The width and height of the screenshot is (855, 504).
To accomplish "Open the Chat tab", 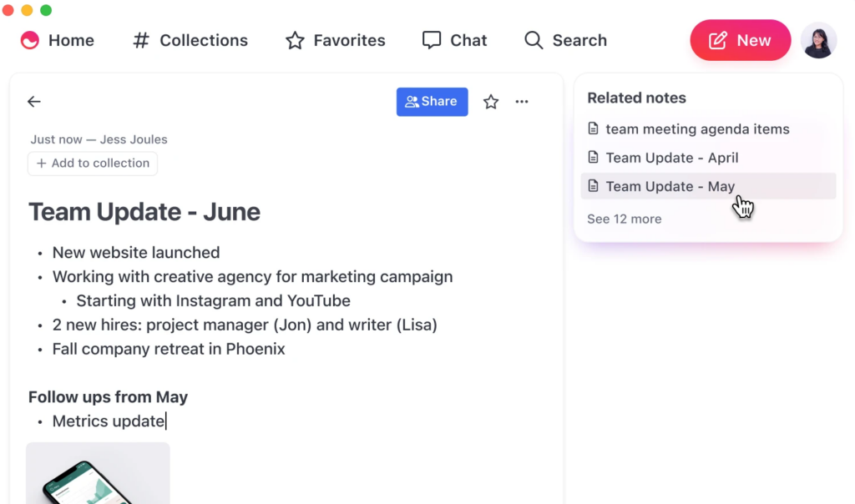I will pyautogui.click(x=454, y=40).
